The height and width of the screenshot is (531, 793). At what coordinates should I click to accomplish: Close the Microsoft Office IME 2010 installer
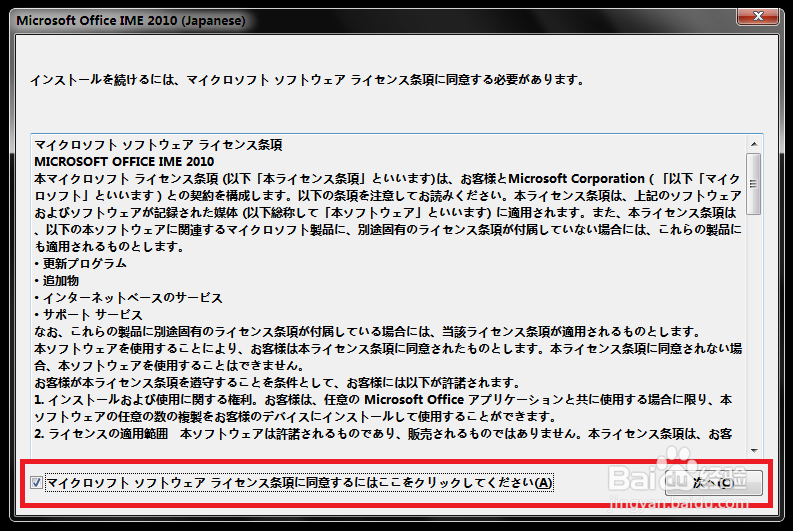758,16
